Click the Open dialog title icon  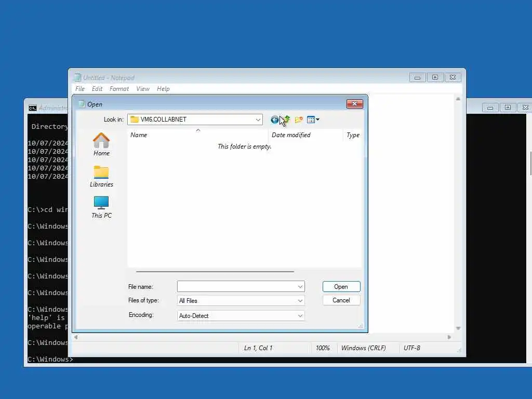click(82, 104)
